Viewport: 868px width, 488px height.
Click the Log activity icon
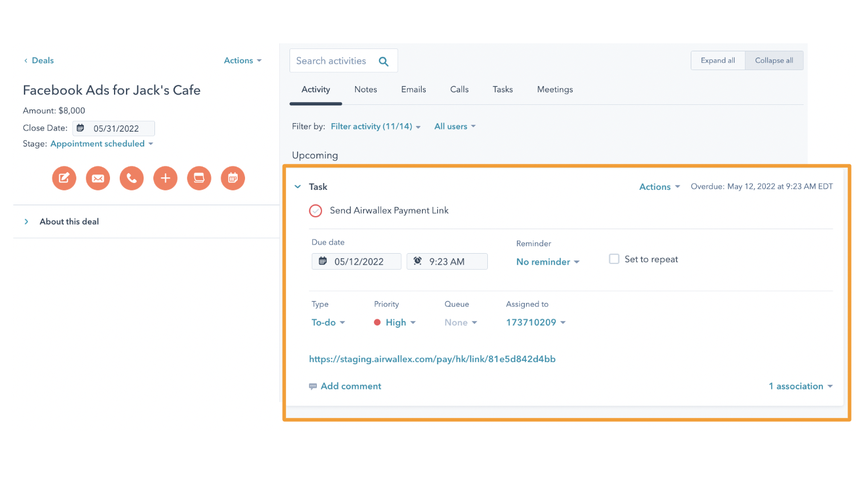(x=199, y=178)
